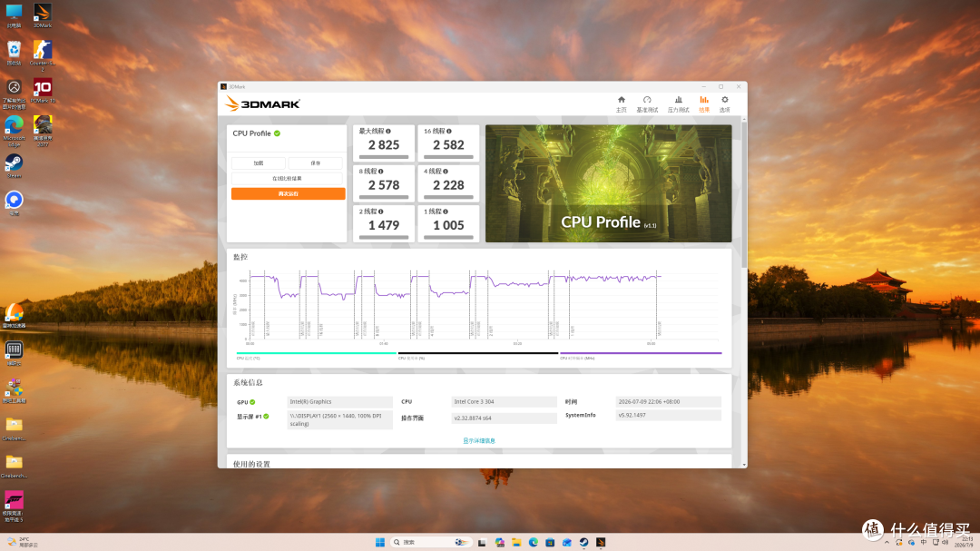Open the Forza Horizon 5 desktop shortcut
Viewport: 980px width, 551px height.
tap(14, 506)
